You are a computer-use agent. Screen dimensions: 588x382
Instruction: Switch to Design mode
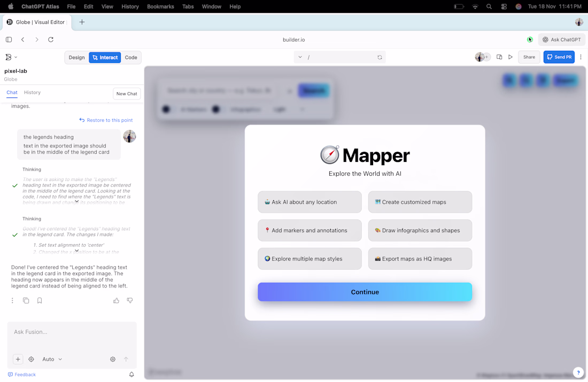point(76,57)
